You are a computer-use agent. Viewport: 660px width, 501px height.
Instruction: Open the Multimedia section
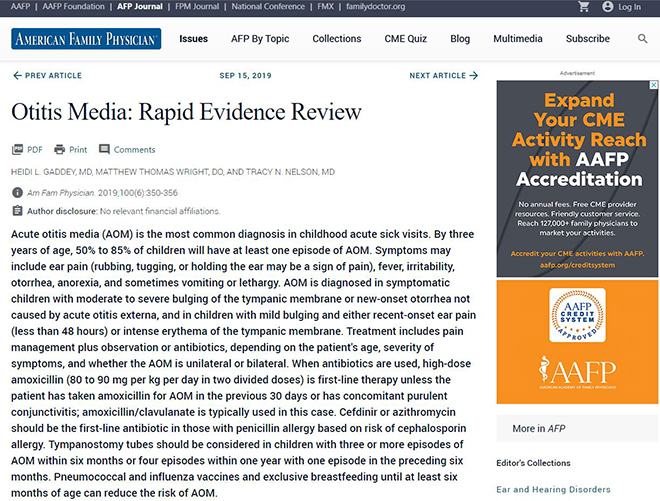518,39
